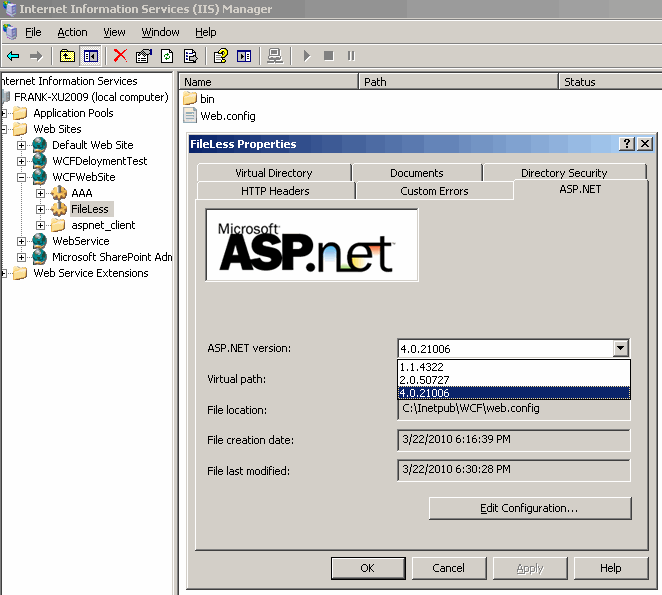Click the Help question mark toolbar icon
This screenshot has height=595, width=662.
220,56
